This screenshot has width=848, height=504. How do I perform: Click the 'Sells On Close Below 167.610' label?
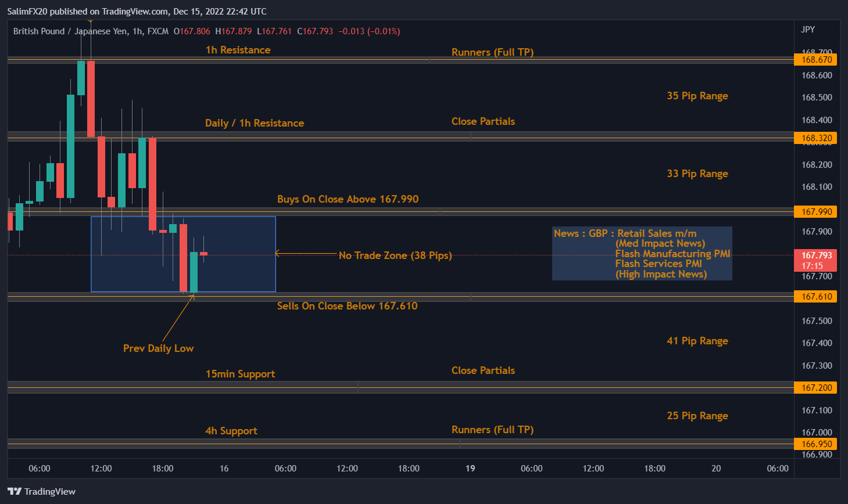pyautogui.click(x=347, y=306)
